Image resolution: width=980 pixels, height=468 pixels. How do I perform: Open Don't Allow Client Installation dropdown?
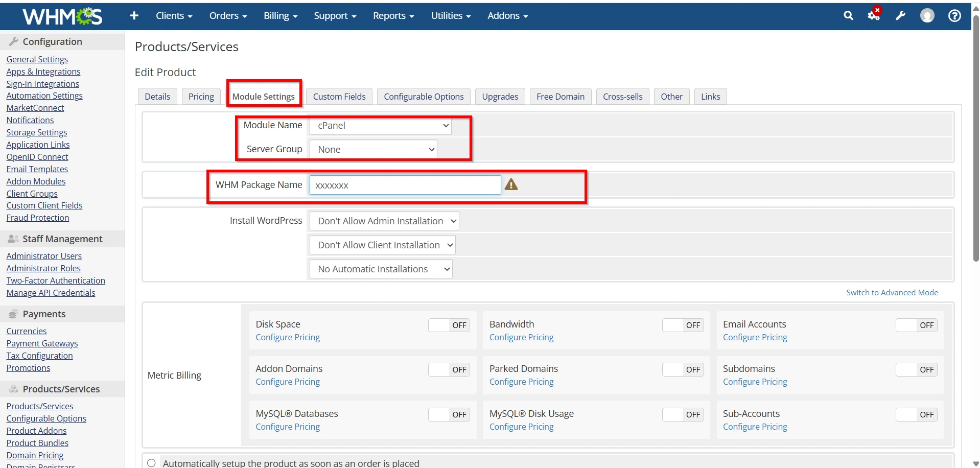coord(383,245)
